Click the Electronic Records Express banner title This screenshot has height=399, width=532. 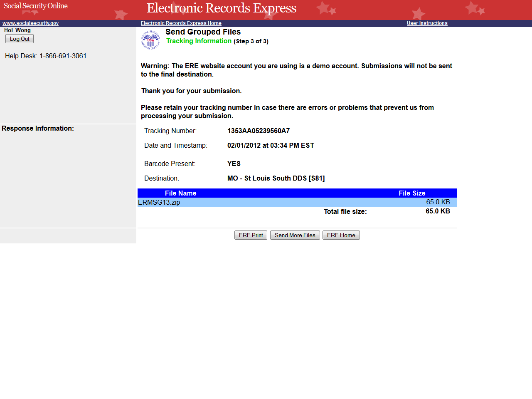pyautogui.click(x=222, y=8)
